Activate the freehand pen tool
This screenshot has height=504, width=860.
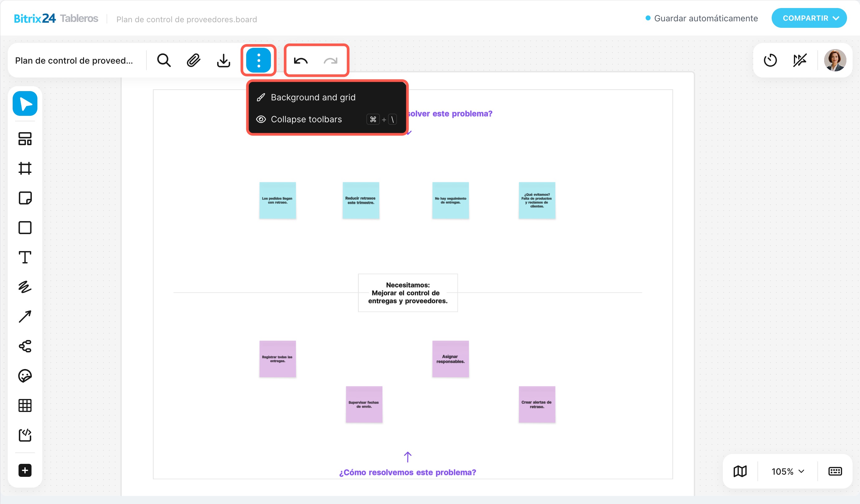click(25, 287)
